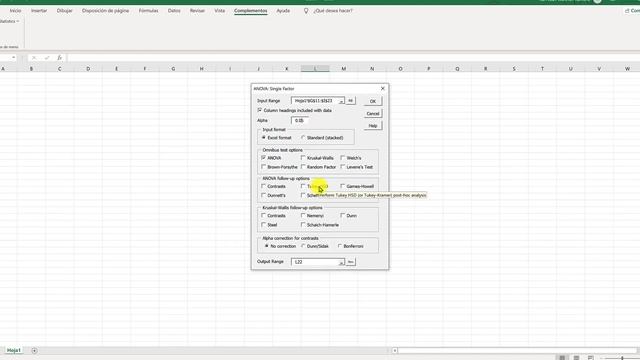640x360 pixels.
Task: Click the New button next to Output Range
Action: 350,262
